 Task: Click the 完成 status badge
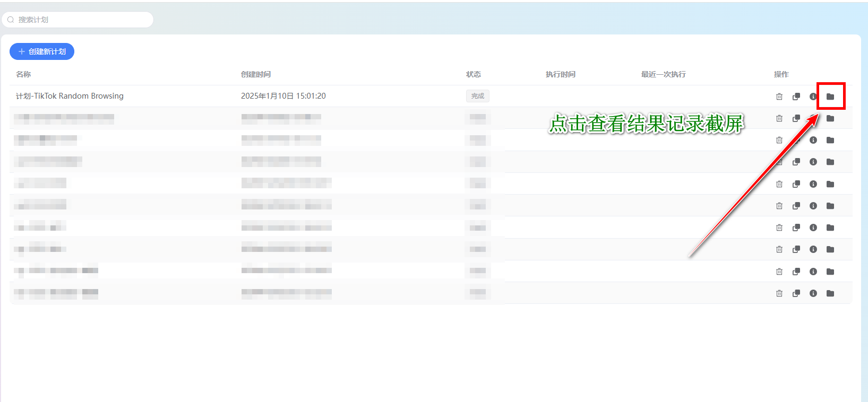click(x=478, y=96)
